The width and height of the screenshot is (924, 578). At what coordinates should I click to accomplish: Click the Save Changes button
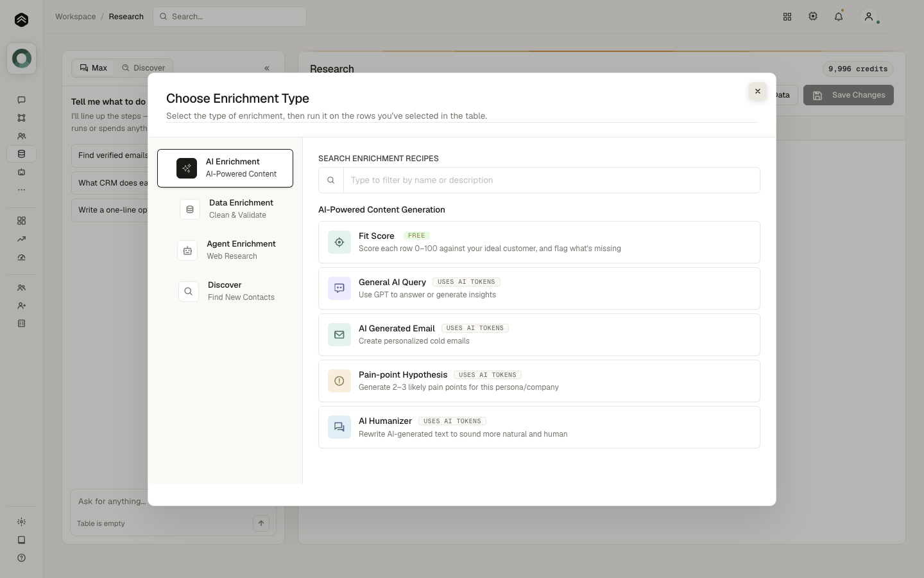coord(848,95)
